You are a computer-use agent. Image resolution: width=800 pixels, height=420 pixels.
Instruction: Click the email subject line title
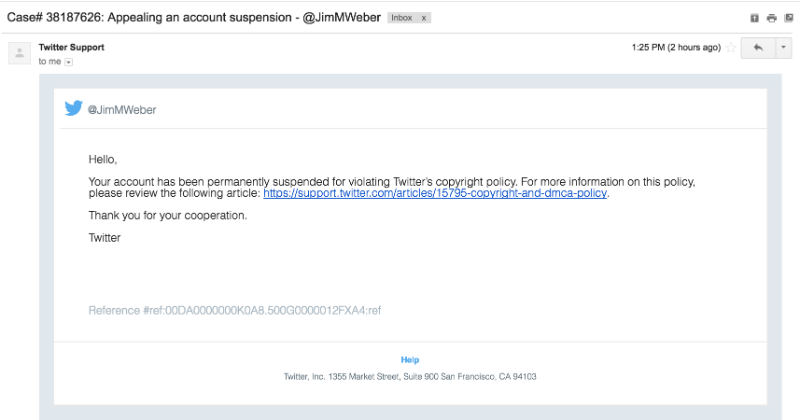tap(190, 19)
